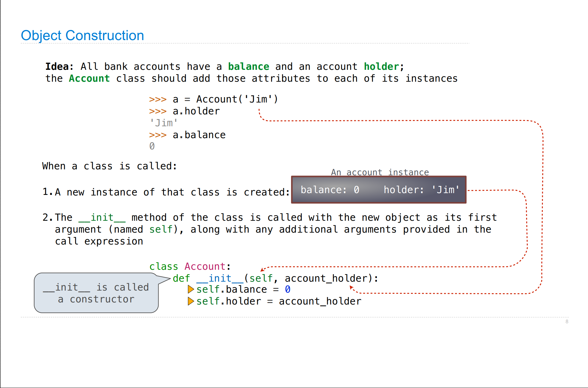The image size is (588, 388).
Task: Click the callout bubble's pointer tip
Action: coord(169,279)
